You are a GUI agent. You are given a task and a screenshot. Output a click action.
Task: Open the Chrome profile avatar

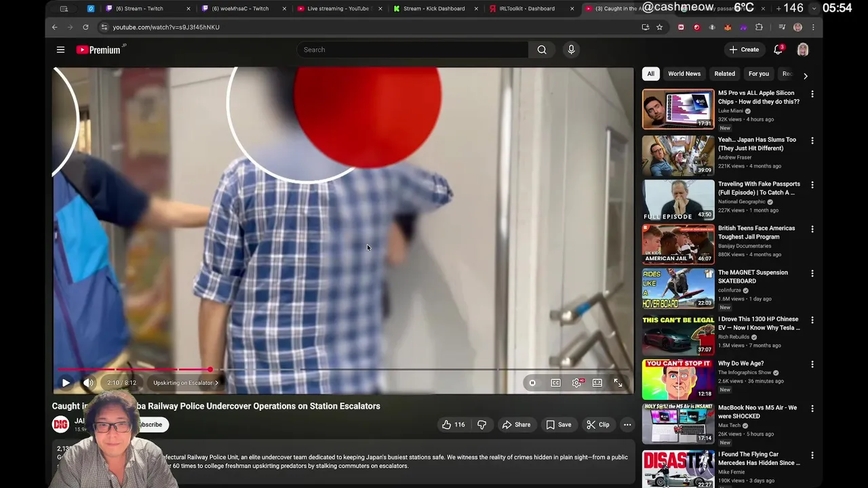(x=797, y=27)
